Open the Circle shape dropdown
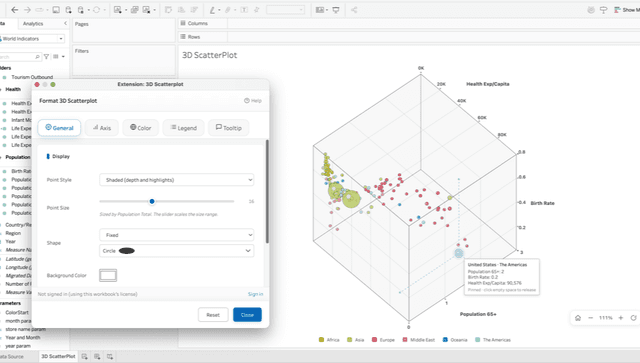This screenshot has height=363, width=640. 176,251
